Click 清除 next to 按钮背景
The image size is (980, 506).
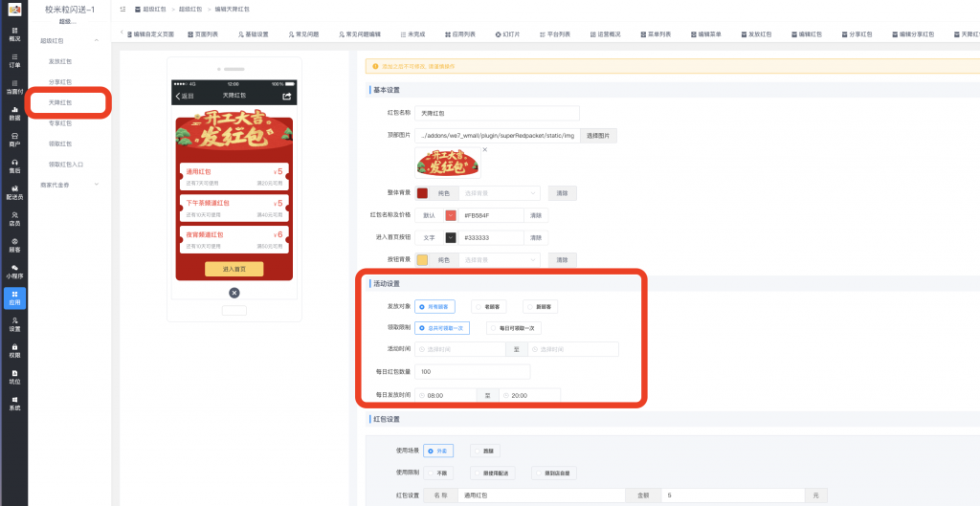tap(563, 259)
